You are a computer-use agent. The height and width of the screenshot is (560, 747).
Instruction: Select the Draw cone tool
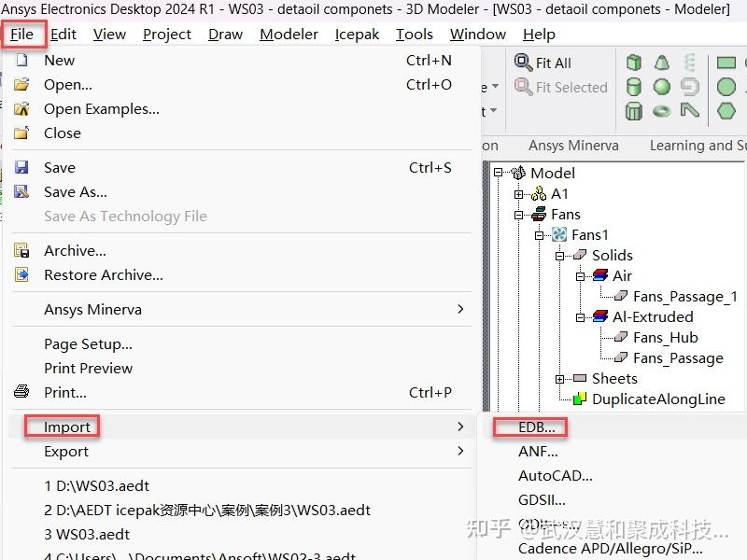click(662, 63)
